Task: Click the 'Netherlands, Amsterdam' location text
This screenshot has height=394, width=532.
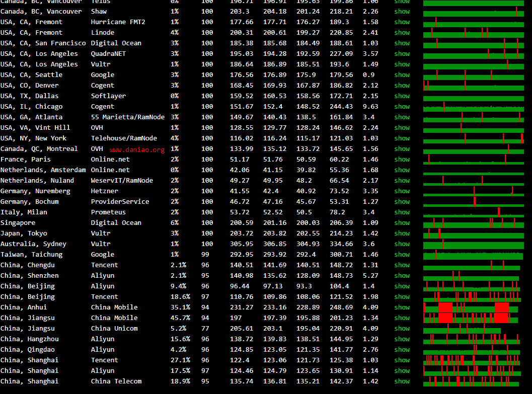Action: (43, 170)
